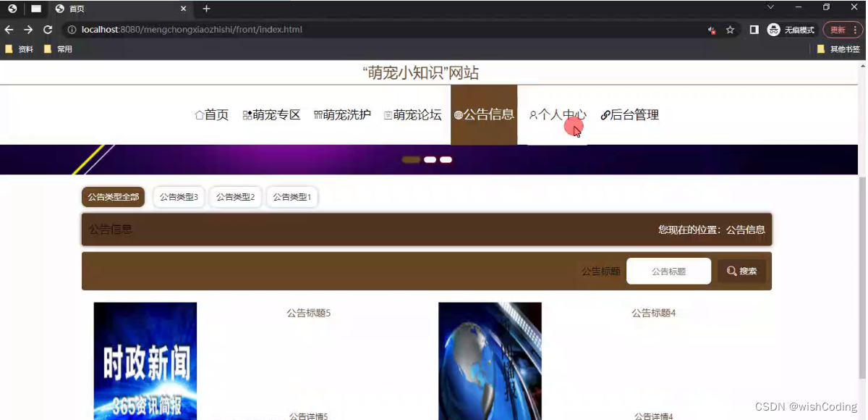Open 无痕模式 incognito indicator

(x=791, y=30)
